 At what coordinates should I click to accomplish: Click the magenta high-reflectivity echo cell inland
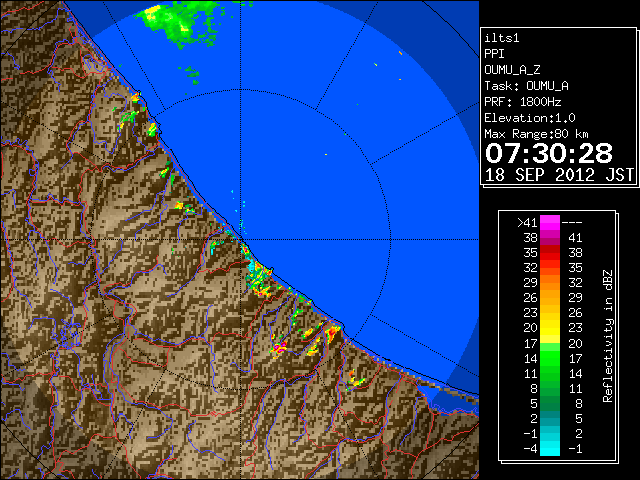[x=280, y=349]
